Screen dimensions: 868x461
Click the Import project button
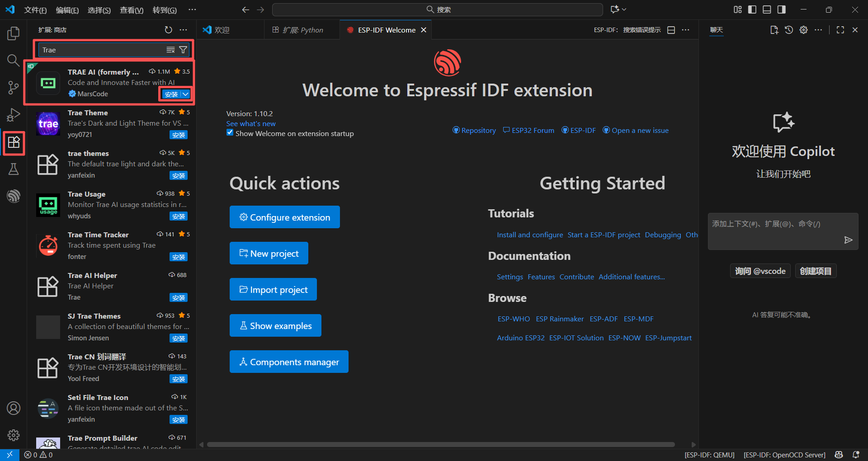tap(273, 289)
